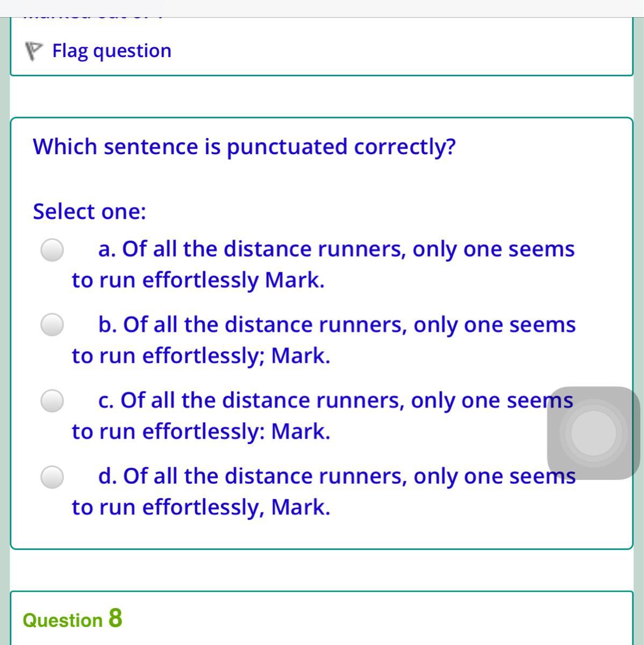The image size is (644, 645).
Task: Select radio button for option a
Action: (x=53, y=250)
